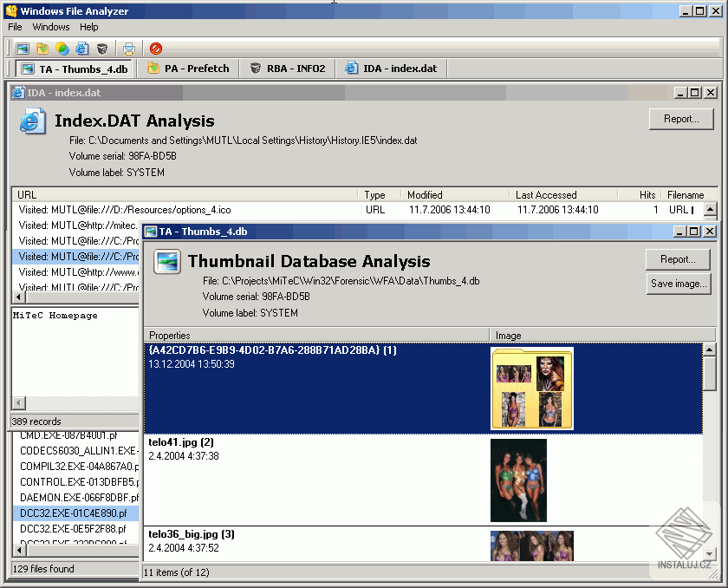
Task: Click the Prefetch folder analysis toolbar icon
Action: tap(41, 49)
